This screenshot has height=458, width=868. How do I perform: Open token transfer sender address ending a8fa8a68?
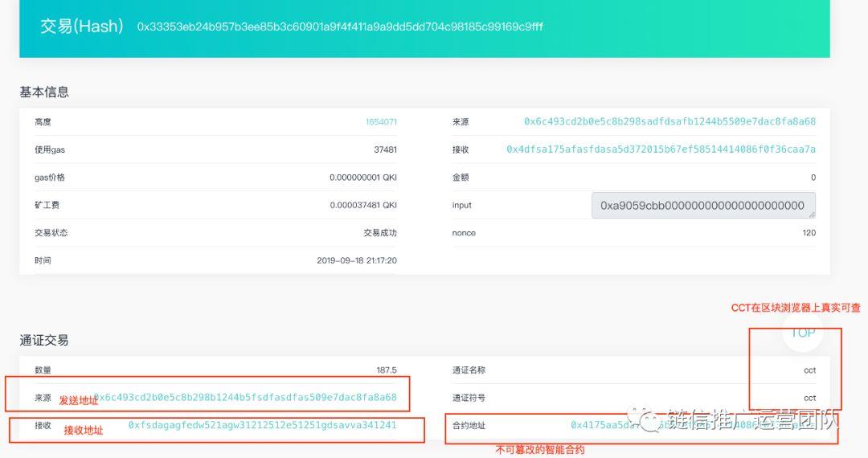coord(245,398)
